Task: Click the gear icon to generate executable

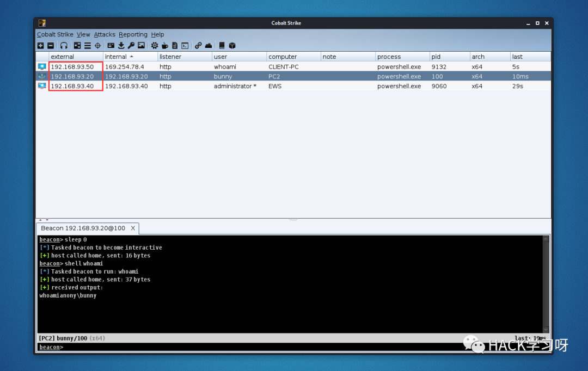Action: coord(155,46)
